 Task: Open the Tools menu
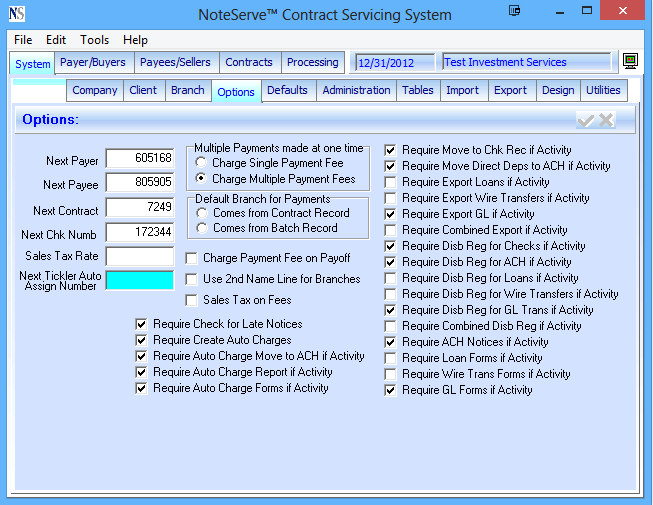click(x=95, y=40)
